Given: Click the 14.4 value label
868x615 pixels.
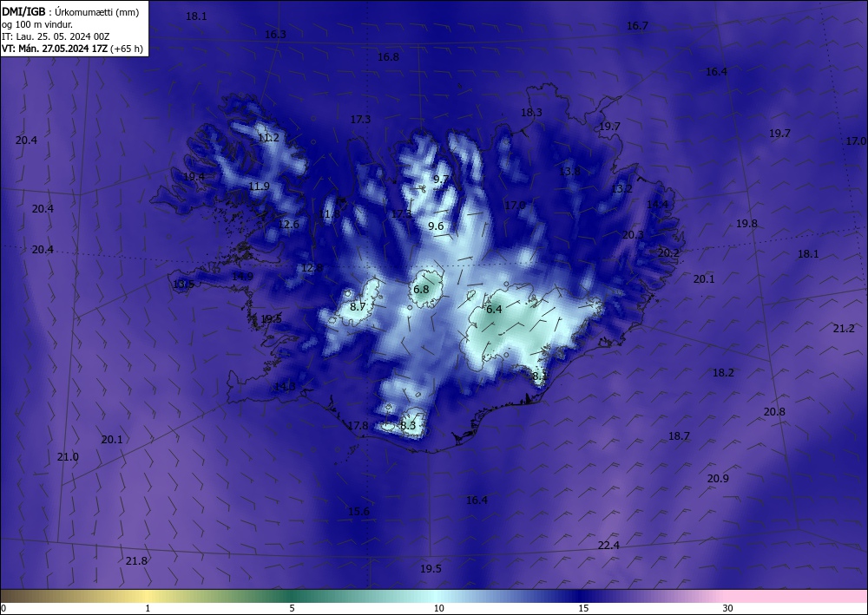Looking at the screenshot, I should [x=658, y=205].
